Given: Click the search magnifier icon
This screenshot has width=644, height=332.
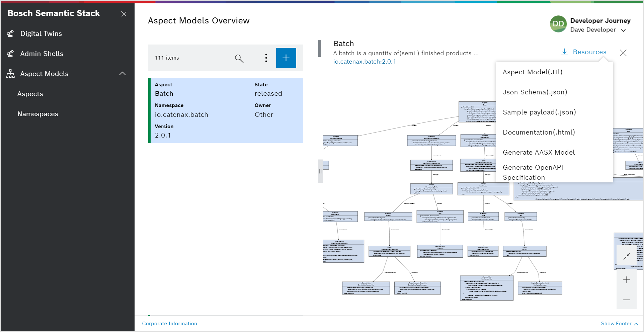Looking at the screenshot, I should point(239,58).
